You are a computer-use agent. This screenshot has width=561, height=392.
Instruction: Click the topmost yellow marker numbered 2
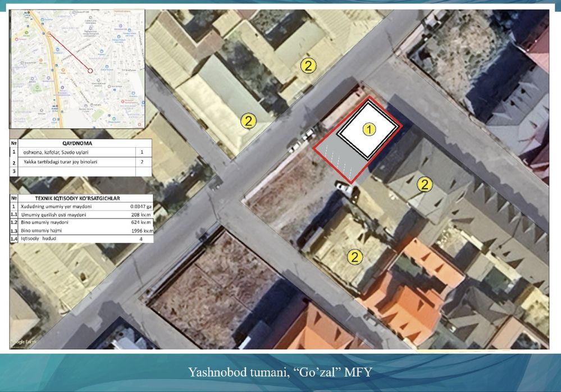308,66
